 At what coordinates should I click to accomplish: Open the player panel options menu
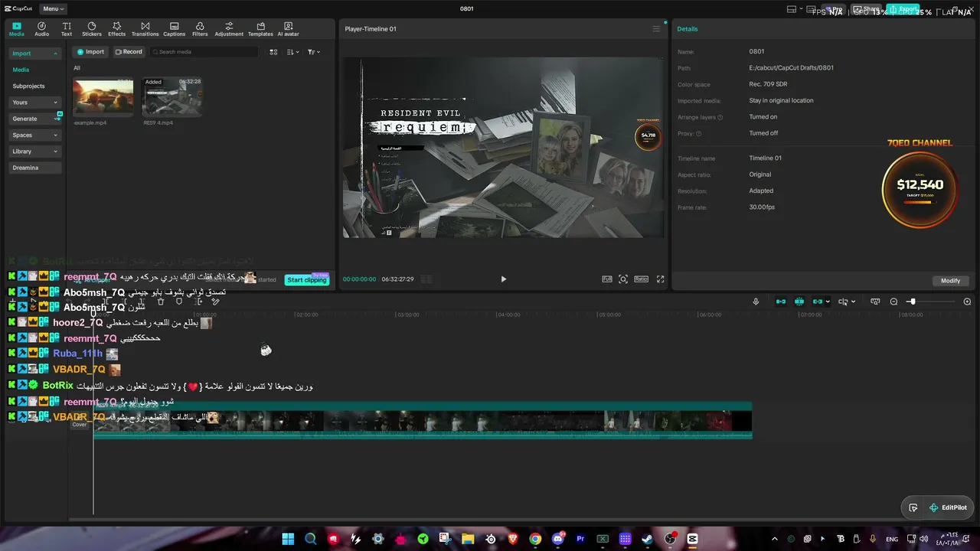(x=655, y=29)
